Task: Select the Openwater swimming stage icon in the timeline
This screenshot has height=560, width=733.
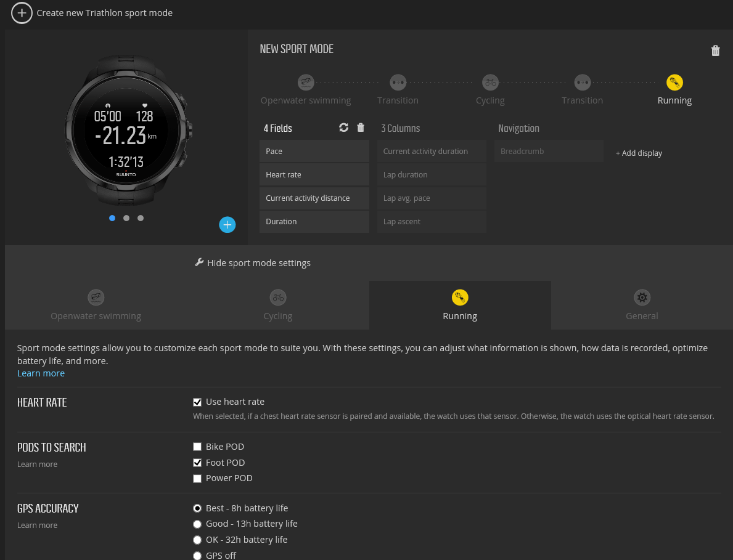Action: pos(306,82)
